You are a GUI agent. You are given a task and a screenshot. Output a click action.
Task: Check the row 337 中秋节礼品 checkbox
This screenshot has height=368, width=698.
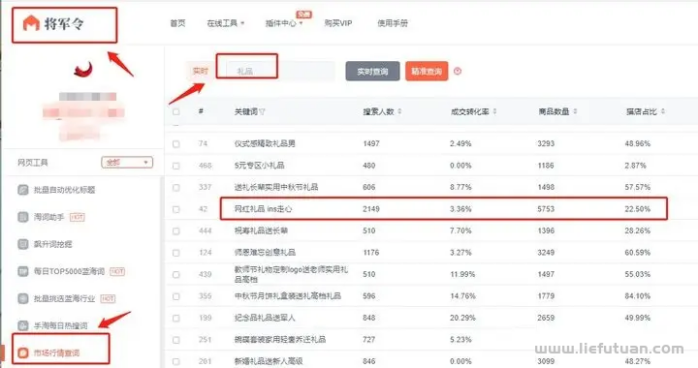pyautogui.click(x=176, y=188)
